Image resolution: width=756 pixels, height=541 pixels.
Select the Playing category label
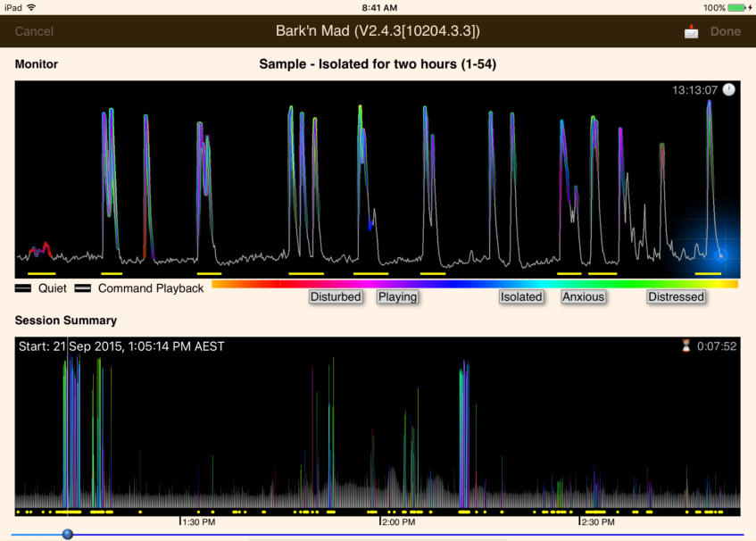(397, 296)
